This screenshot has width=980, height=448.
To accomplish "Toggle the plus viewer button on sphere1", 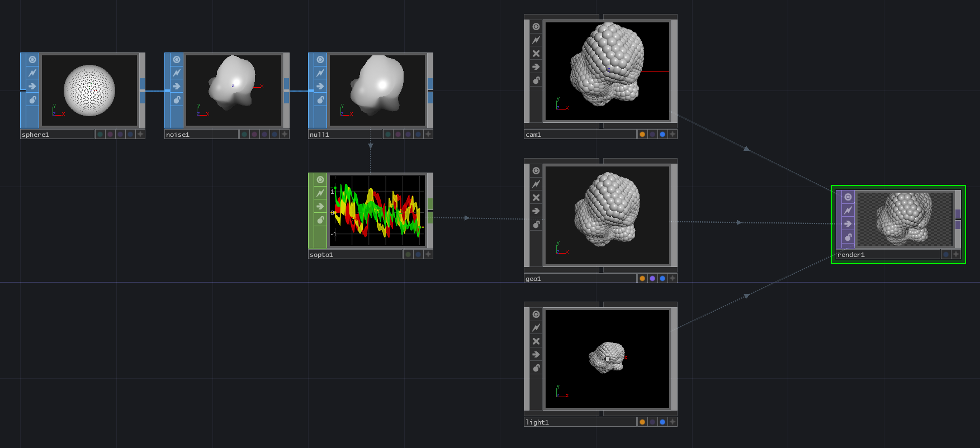I will click(140, 134).
